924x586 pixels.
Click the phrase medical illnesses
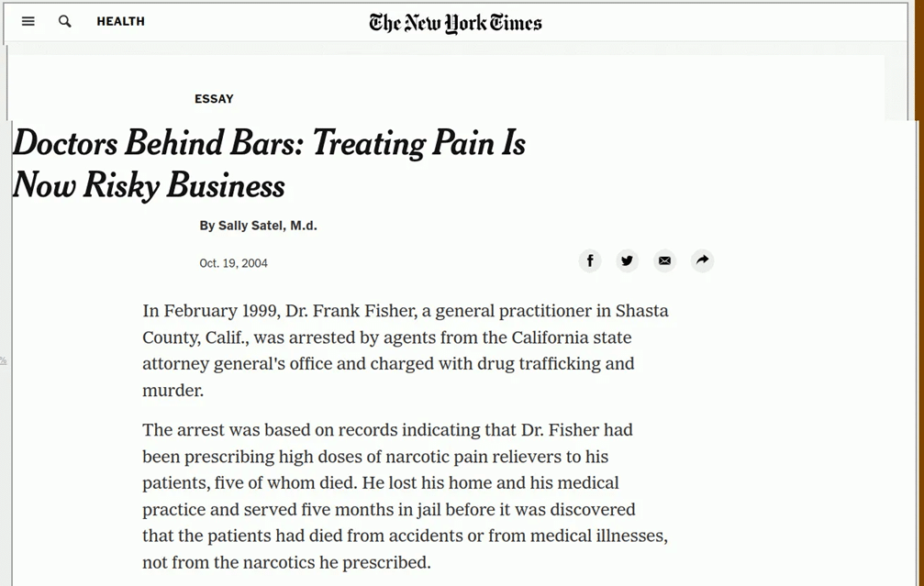(x=598, y=536)
